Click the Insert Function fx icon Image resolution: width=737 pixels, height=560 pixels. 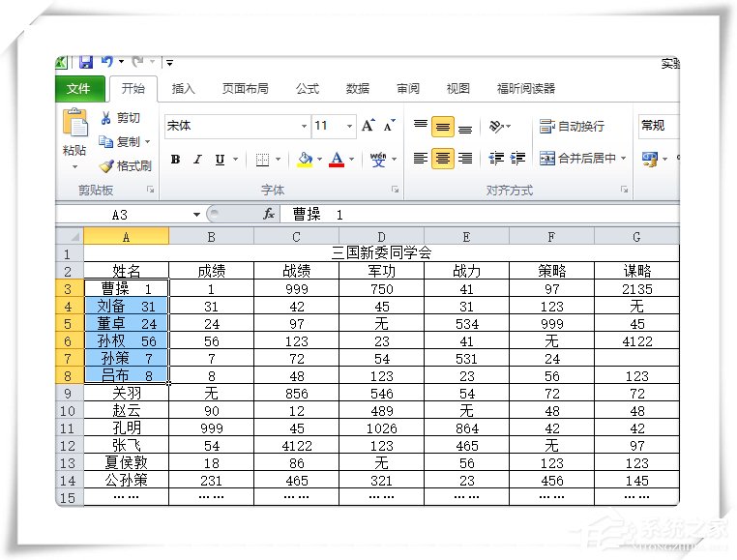[269, 214]
